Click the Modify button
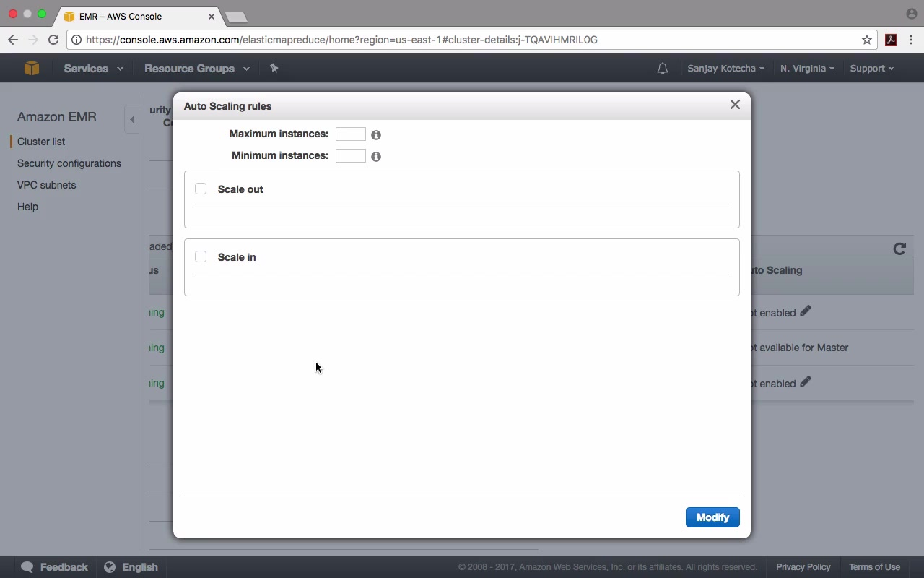Viewport: 924px width, 578px height. pos(712,517)
